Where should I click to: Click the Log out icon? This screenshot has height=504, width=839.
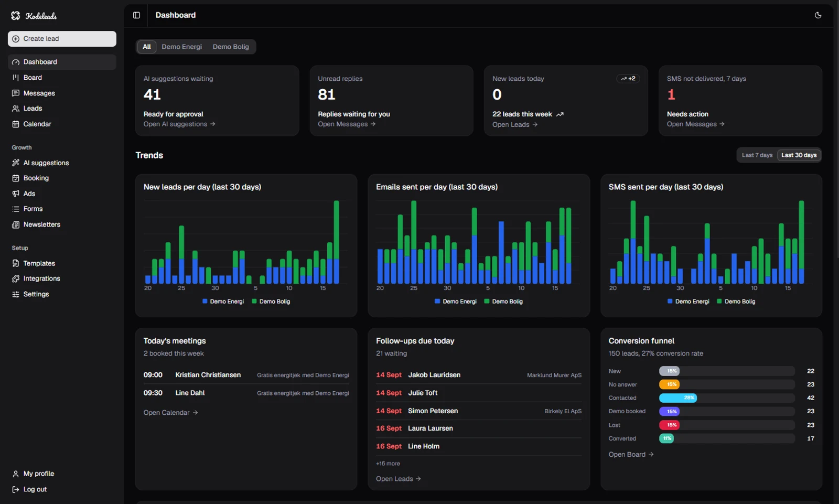pos(16,489)
